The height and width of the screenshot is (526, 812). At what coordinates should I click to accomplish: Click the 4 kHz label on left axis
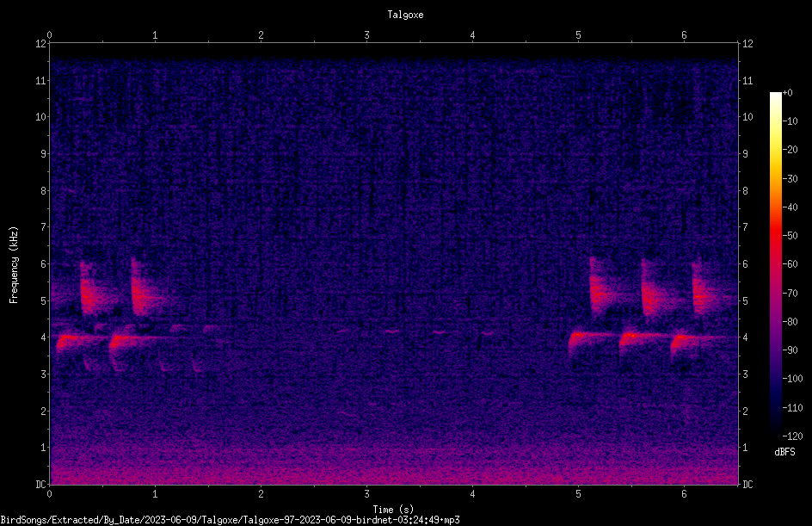[44, 337]
